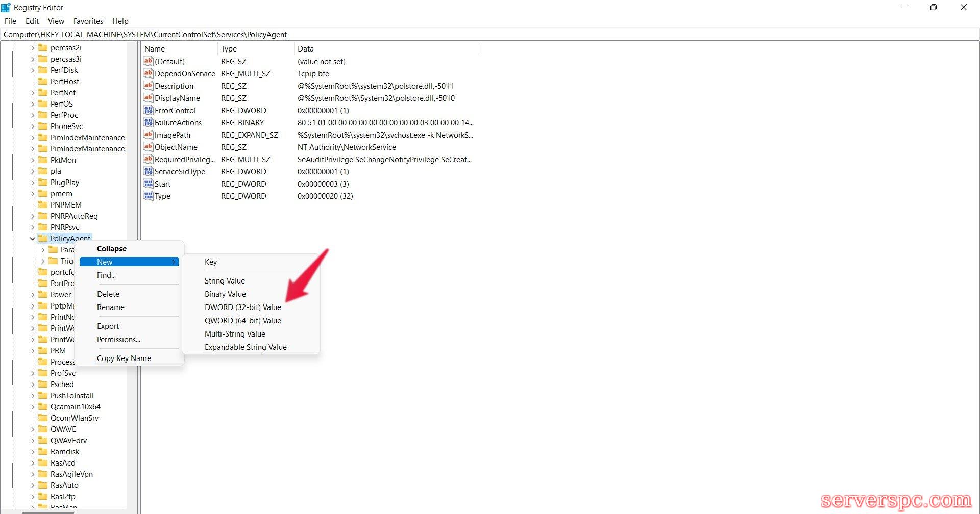Click Export in the context menu

pyautogui.click(x=108, y=326)
